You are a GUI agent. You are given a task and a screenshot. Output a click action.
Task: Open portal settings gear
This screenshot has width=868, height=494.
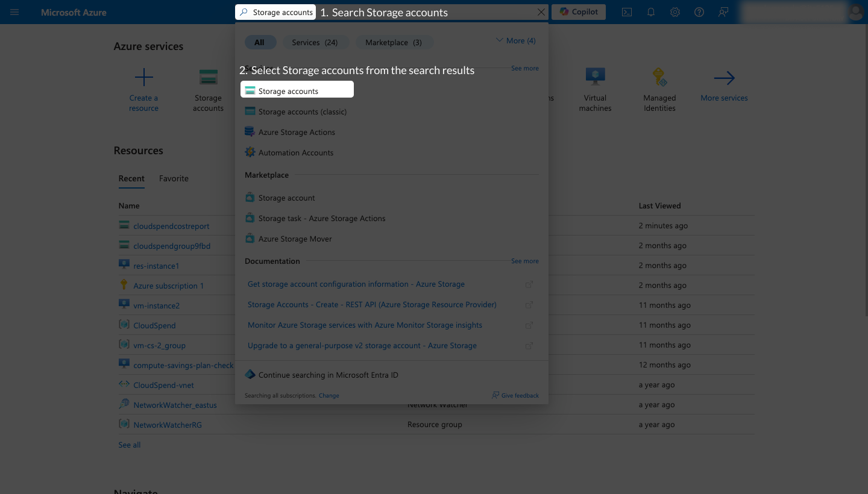[x=675, y=11]
